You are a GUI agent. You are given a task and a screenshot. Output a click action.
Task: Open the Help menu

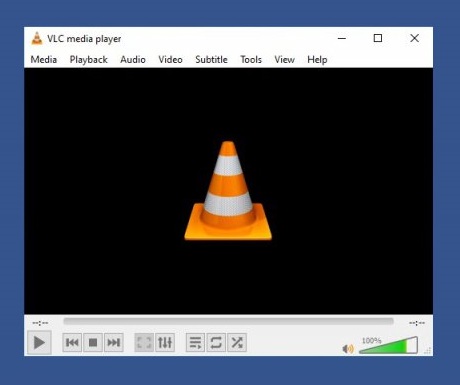317,60
